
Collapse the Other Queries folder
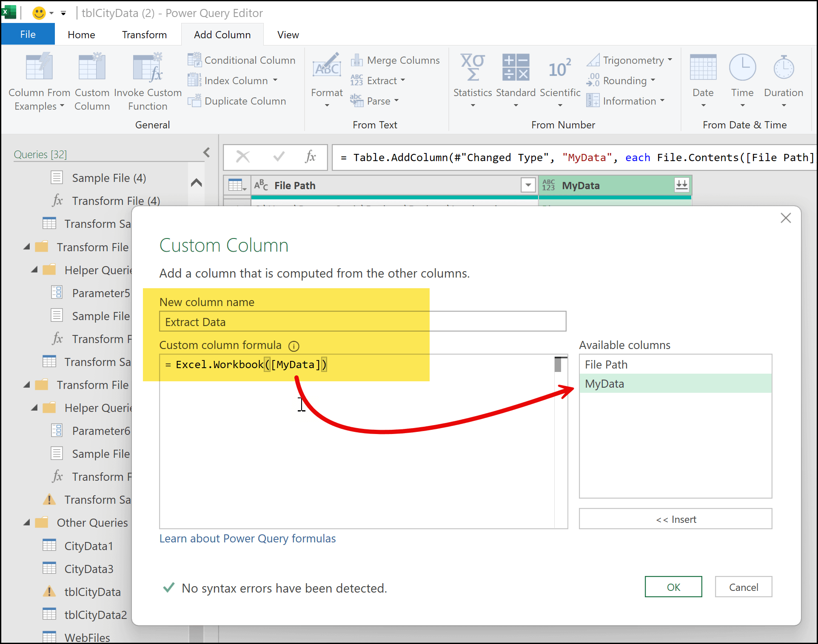pyautogui.click(x=27, y=522)
